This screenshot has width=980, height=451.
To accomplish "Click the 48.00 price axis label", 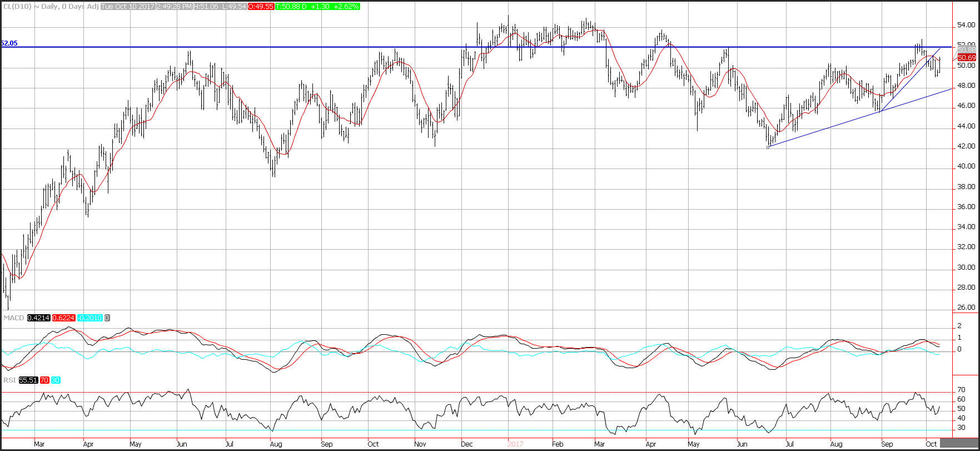I will [x=966, y=86].
